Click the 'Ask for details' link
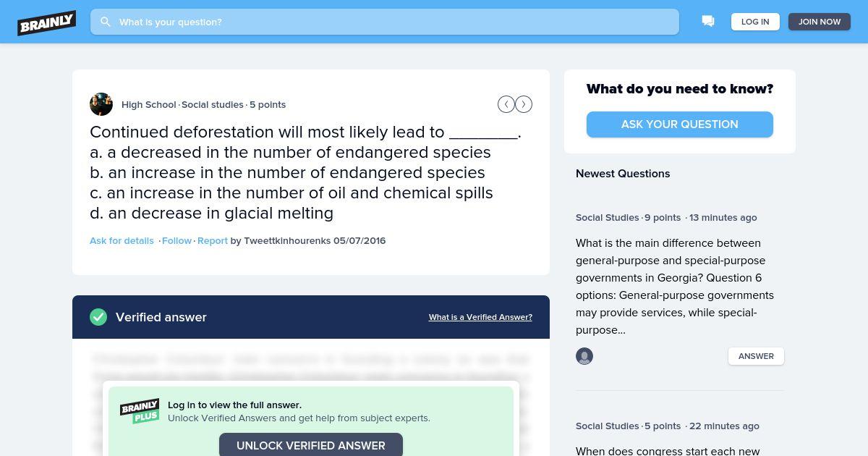 click(122, 240)
